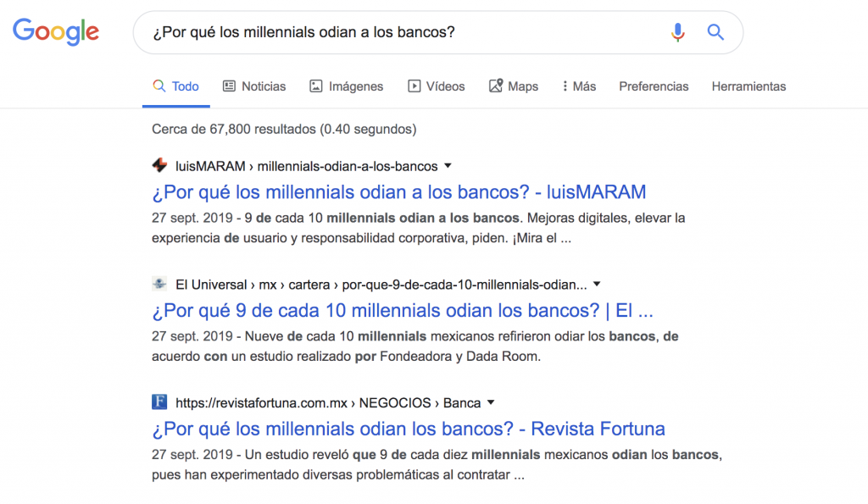The image size is (868, 504).
Task: Click the Revista Fortuna favicon
Action: pos(159,402)
